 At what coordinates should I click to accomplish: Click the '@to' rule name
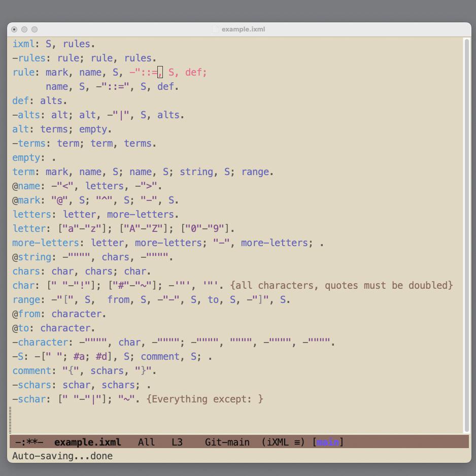(21, 328)
